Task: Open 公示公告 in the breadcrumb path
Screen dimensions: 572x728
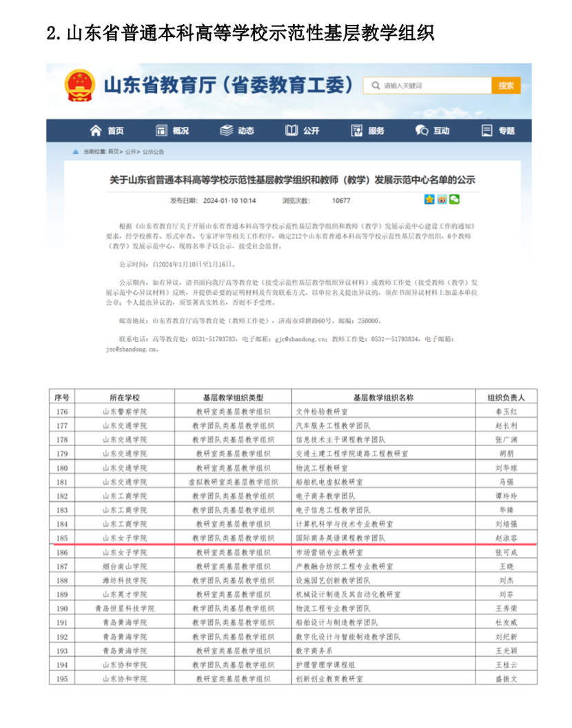Action: click(153, 152)
